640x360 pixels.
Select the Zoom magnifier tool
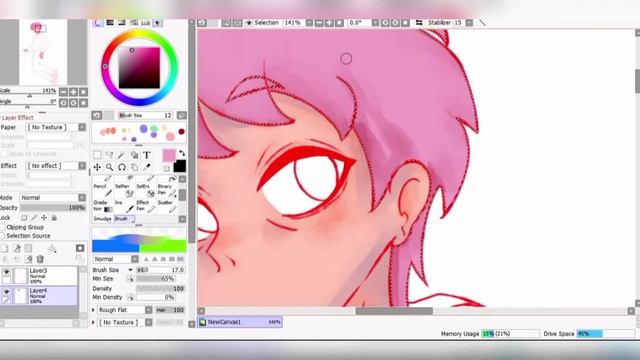pos(109,167)
